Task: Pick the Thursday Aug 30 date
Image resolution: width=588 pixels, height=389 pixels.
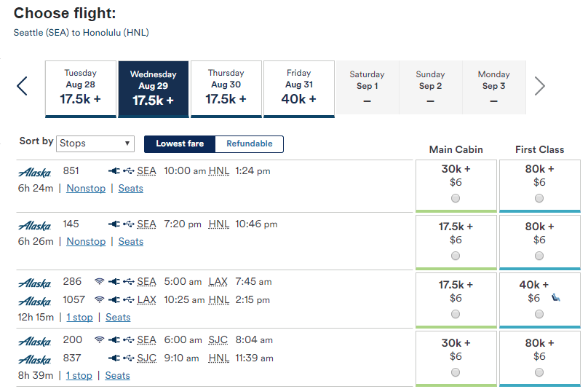Action: 226,88
